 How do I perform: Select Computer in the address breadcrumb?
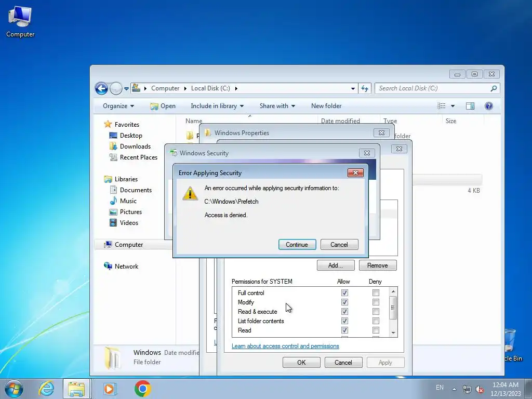pos(165,88)
